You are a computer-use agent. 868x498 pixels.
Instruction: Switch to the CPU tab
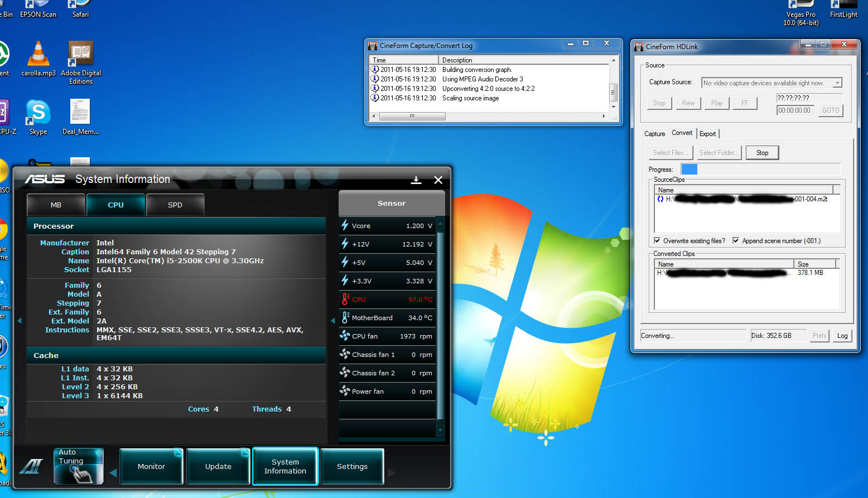click(x=115, y=205)
